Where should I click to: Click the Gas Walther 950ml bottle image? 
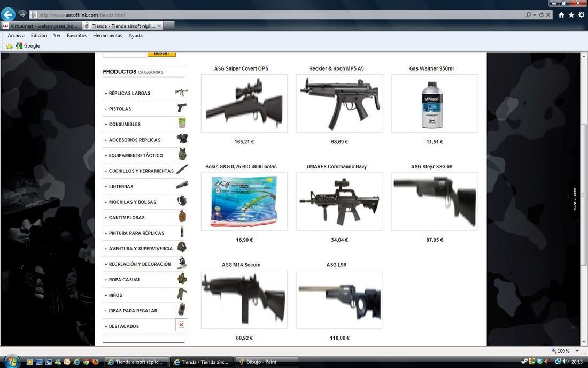click(x=435, y=104)
